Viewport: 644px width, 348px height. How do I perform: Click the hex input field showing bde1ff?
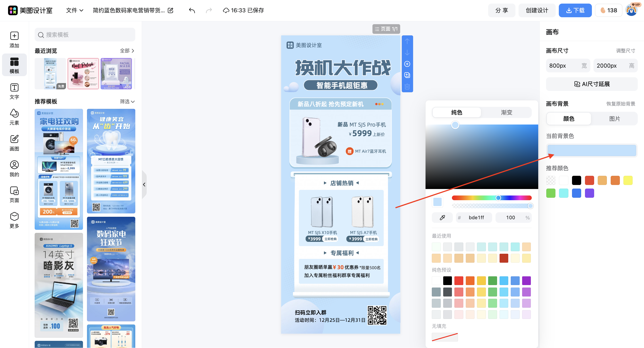click(x=476, y=217)
